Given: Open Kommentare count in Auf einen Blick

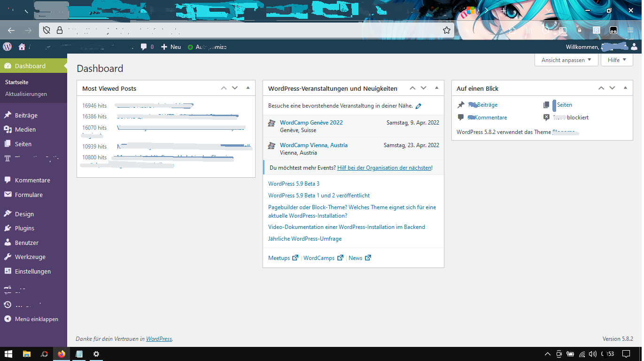Looking at the screenshot, I should (487, 118).
